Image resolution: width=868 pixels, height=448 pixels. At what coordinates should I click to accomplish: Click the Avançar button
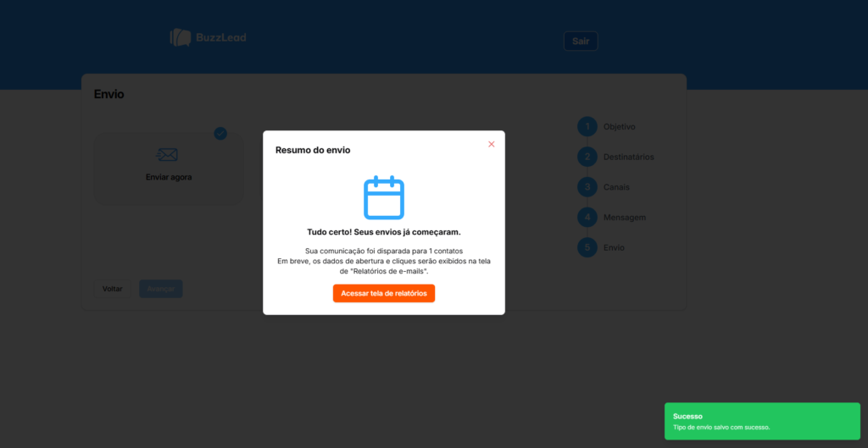(x=160, y=289)
